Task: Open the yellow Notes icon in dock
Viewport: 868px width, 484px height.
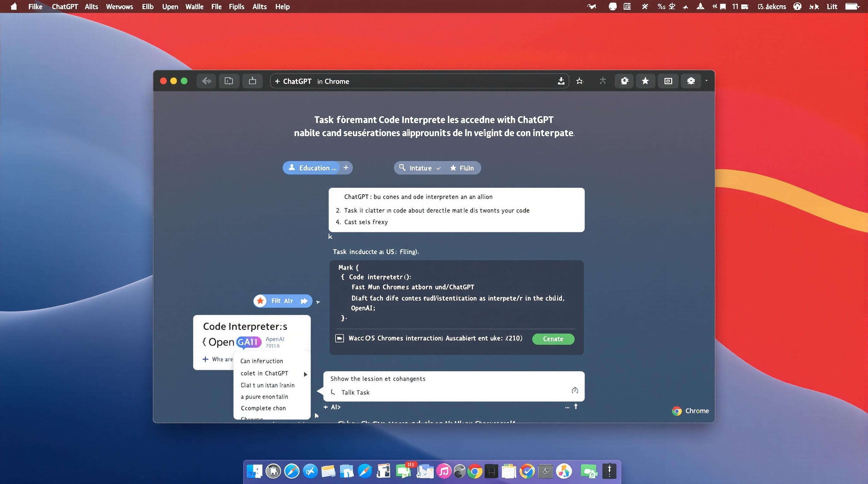Action: coord(509,471)
